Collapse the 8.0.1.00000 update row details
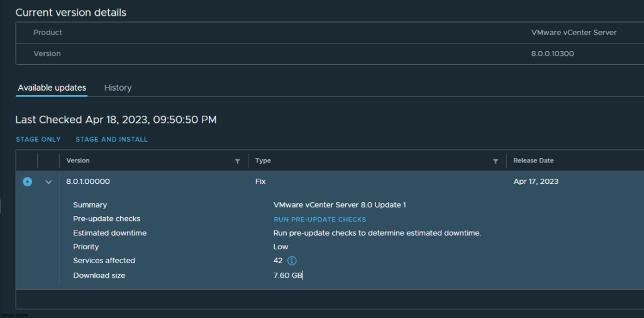The width and height of the screenshot is (644, 318). click(x=48, y=182)
